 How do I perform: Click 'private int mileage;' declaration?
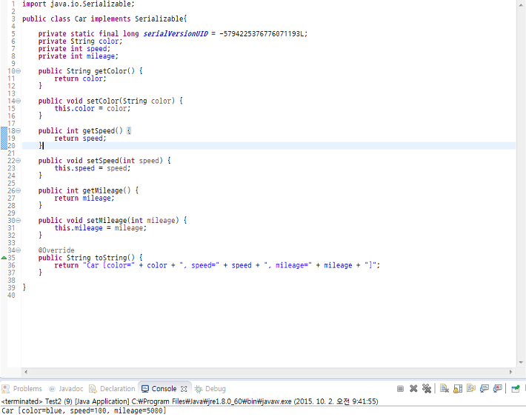[x=79, y=56]
